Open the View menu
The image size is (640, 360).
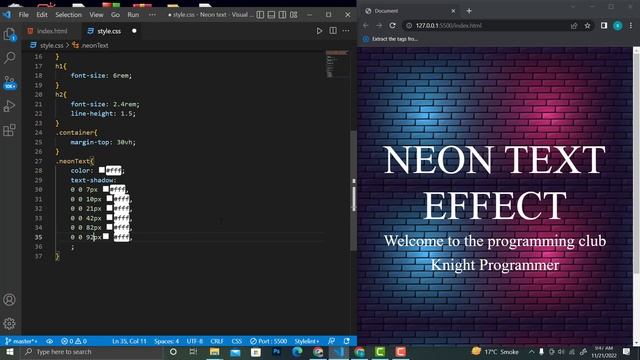click(x=96, y=15)
